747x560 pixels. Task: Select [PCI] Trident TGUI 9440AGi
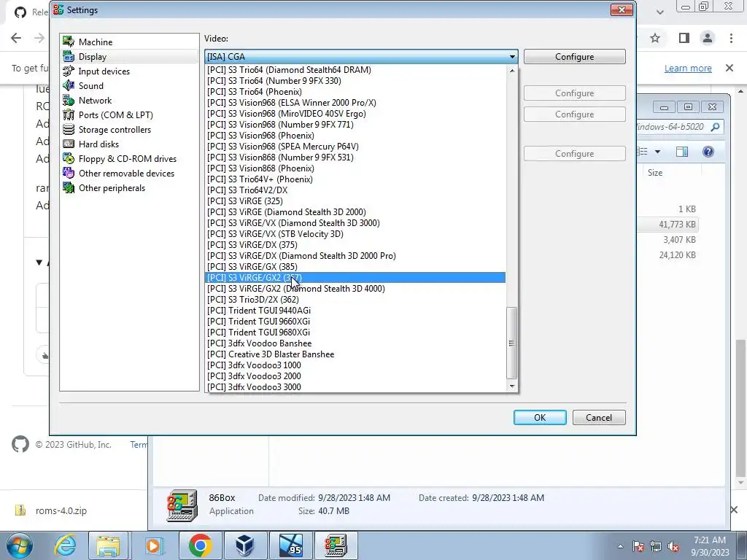tap(355, 311)
